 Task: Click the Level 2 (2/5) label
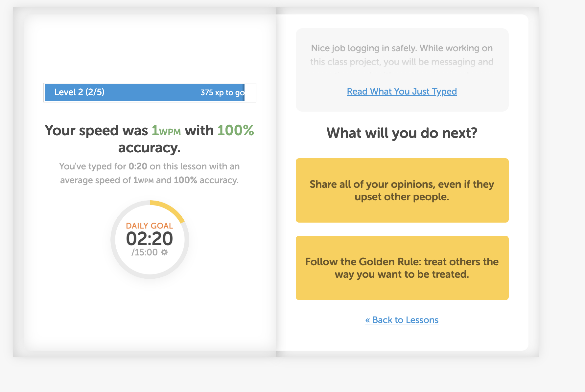79,92
